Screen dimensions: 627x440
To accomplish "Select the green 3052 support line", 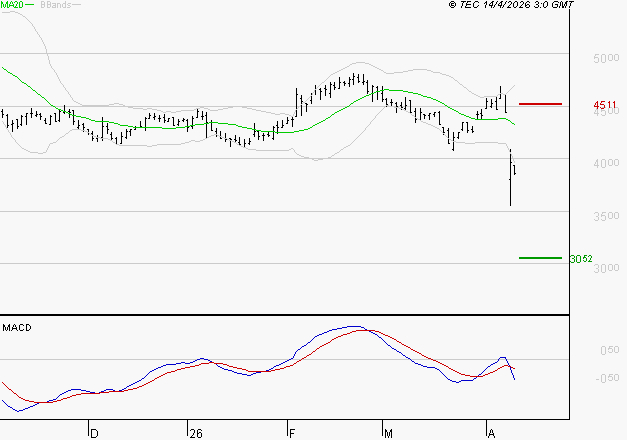I will tap(541, 258).
